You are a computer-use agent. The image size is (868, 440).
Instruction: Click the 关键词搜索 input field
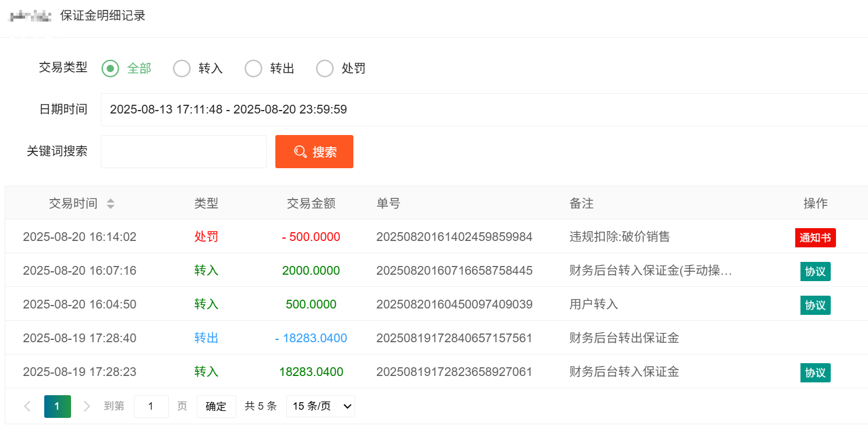(x=183, y=152)
